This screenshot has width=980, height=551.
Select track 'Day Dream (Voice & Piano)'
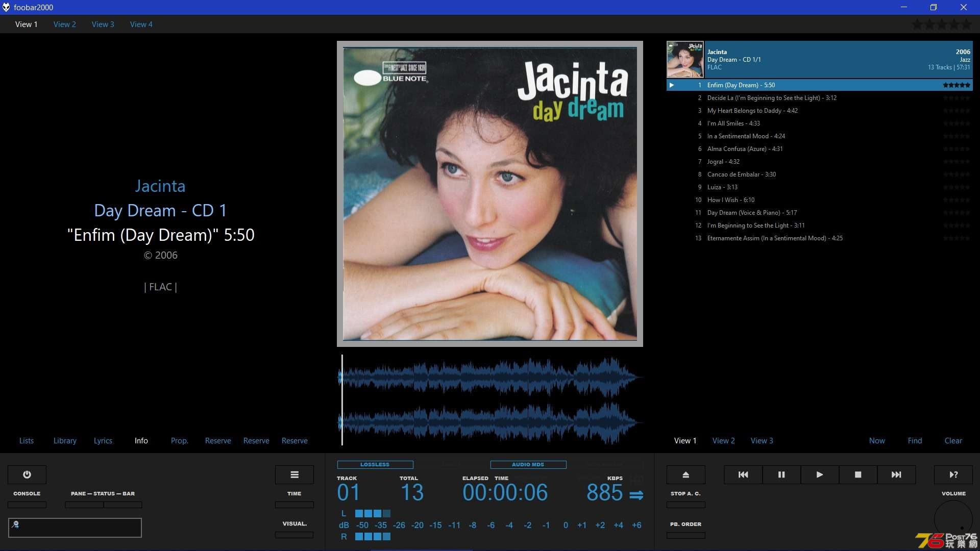pyautogui.click(x=820, y=213)
